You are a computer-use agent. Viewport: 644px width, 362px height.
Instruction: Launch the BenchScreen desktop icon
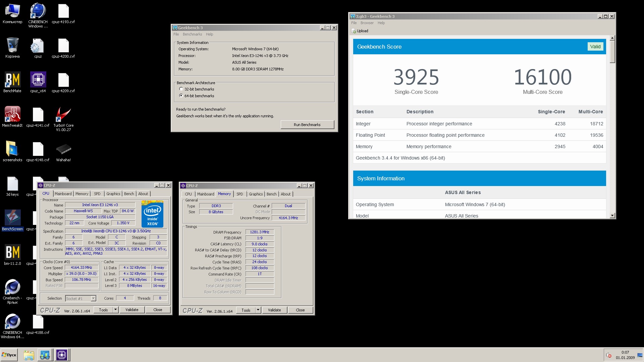click(12, 221)
